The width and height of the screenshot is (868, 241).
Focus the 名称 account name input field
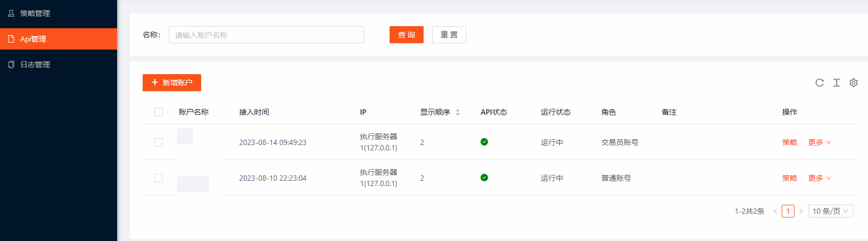(266, 35)
